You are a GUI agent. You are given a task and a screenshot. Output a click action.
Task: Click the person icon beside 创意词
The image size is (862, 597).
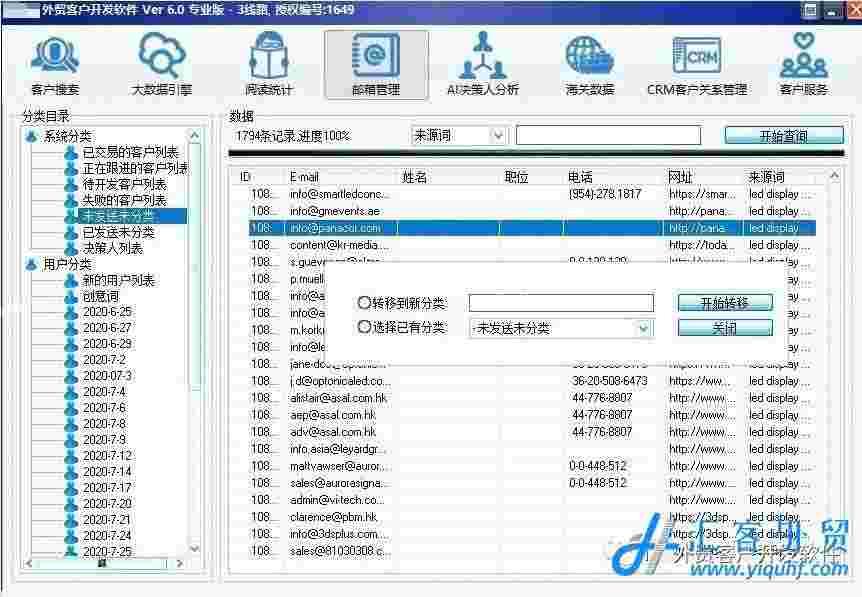click(x=71, y=297)
